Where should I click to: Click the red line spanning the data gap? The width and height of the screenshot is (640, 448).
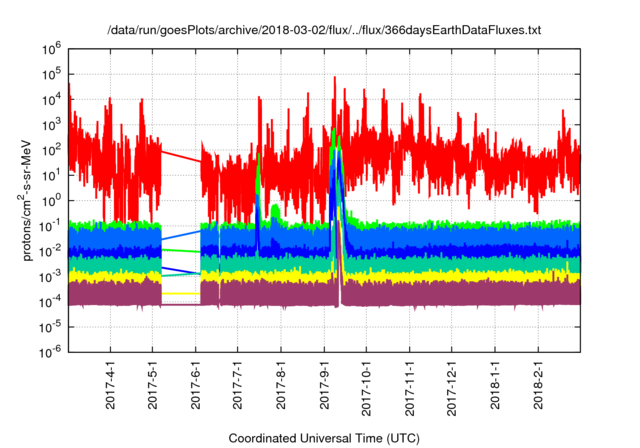[181, 157]
